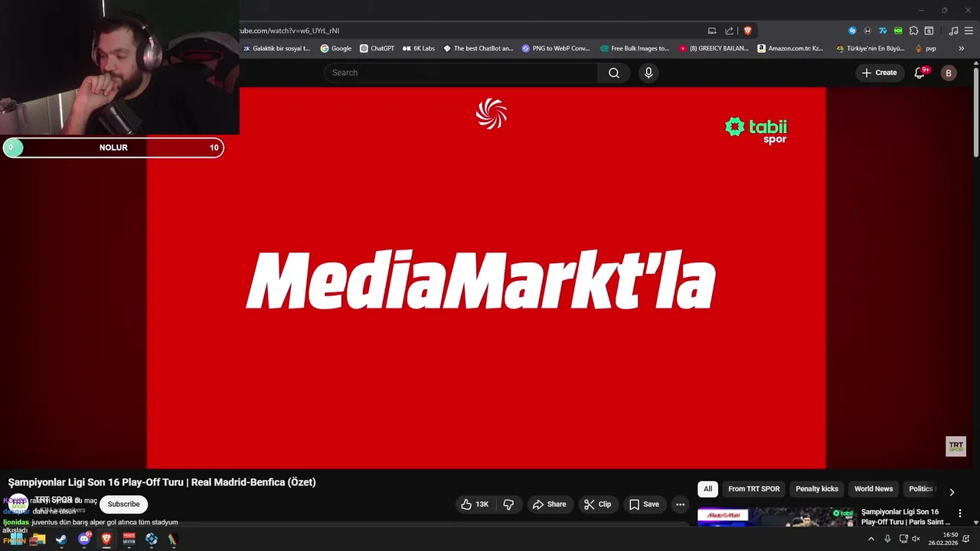Click the Subscribe button
Screen dimensions: 980x551
123,504
